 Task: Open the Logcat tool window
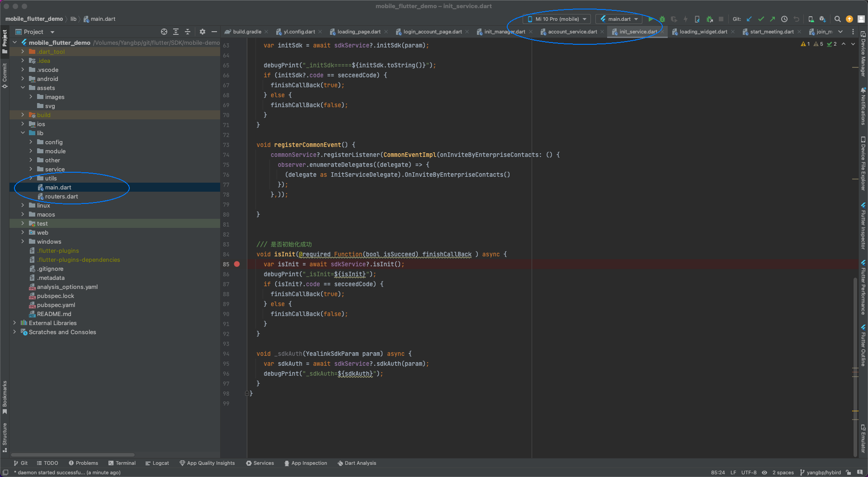pyautogui.click(x=157, y=463)
